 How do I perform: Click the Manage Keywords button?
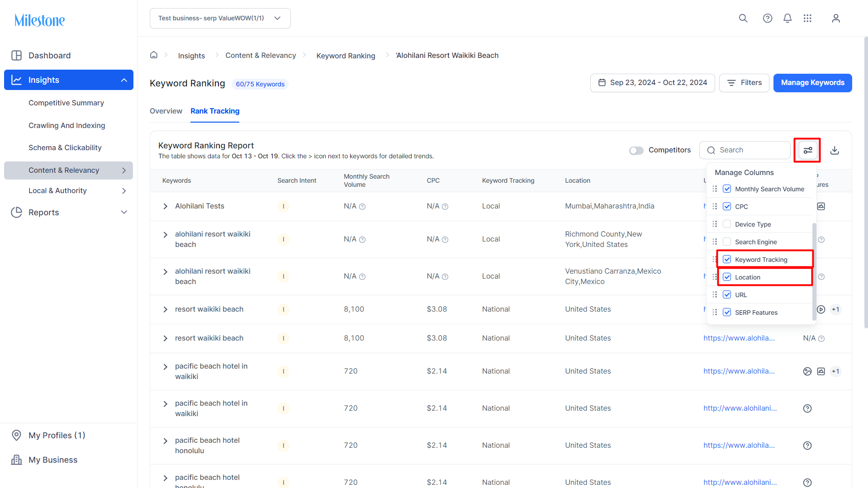(x=812, y=83)
